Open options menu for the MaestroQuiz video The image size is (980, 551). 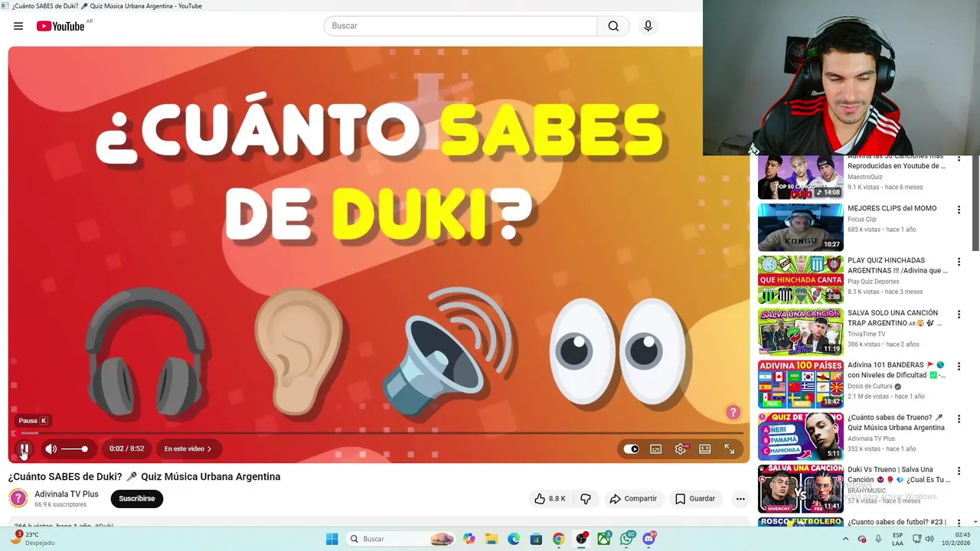[x=959, y=159]
